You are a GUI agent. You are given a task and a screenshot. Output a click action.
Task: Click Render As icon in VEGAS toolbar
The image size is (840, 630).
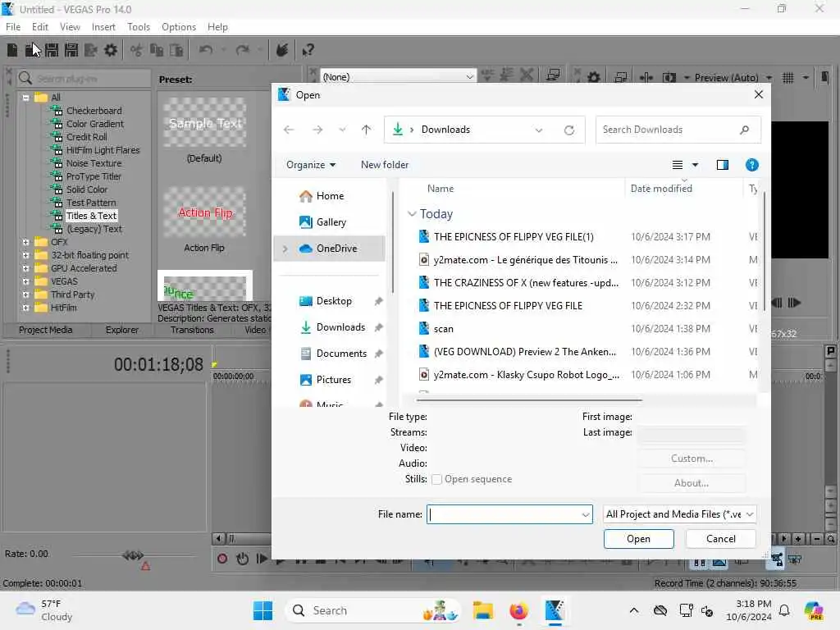(x=90, y=50)
